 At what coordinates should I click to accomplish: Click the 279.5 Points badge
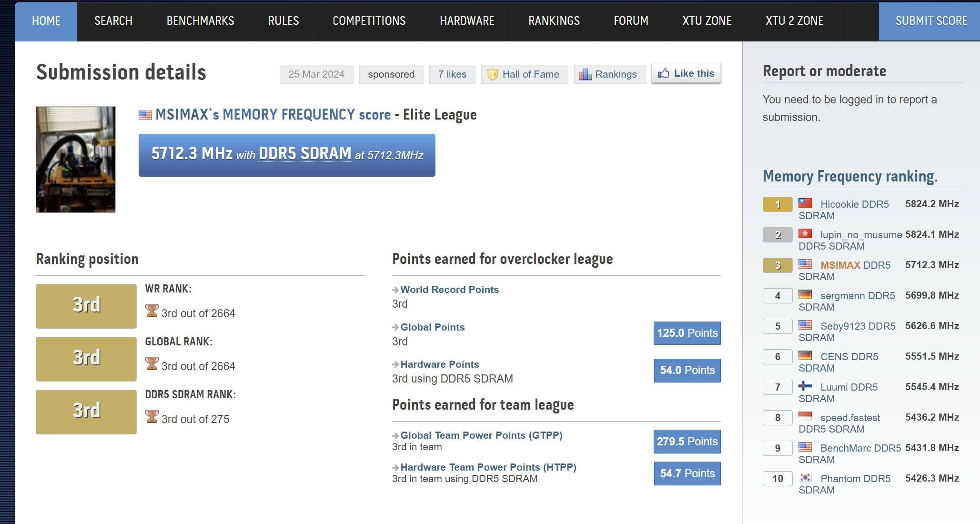687,442
